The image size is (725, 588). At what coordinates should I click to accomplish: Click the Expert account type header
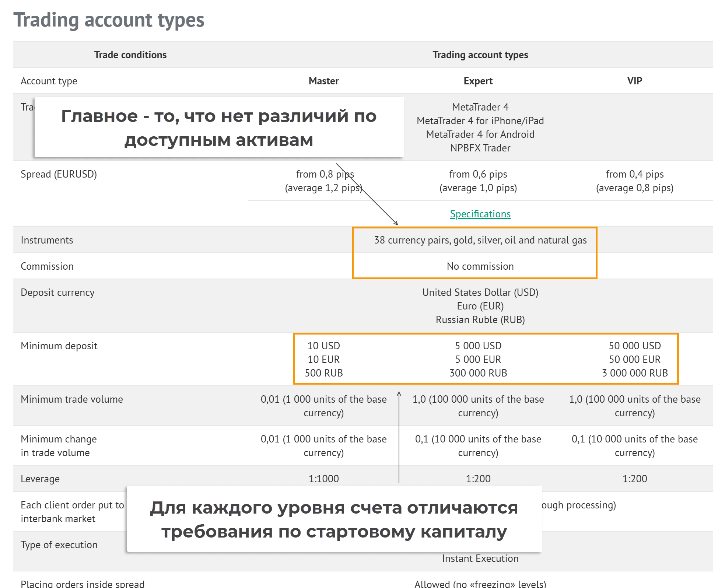click(478, 81)
